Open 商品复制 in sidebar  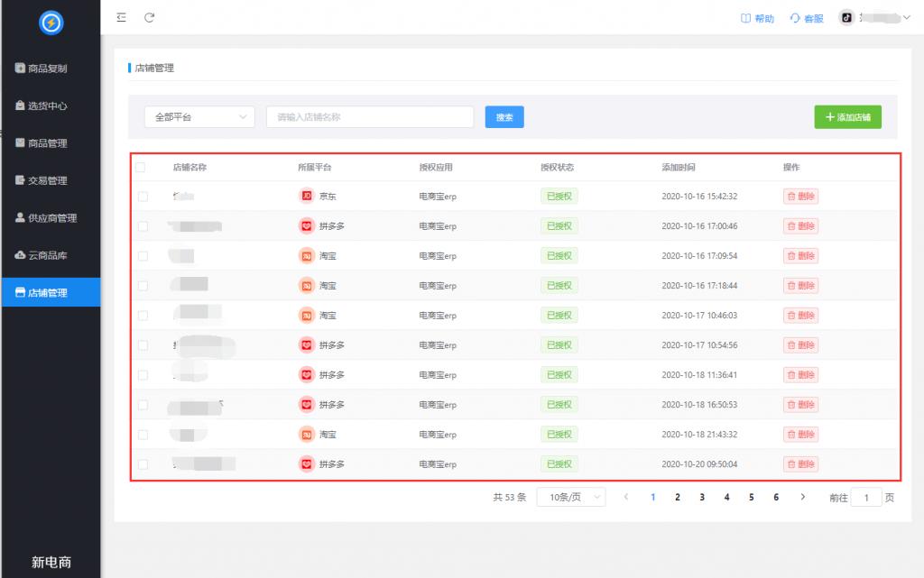pos(42,69)
